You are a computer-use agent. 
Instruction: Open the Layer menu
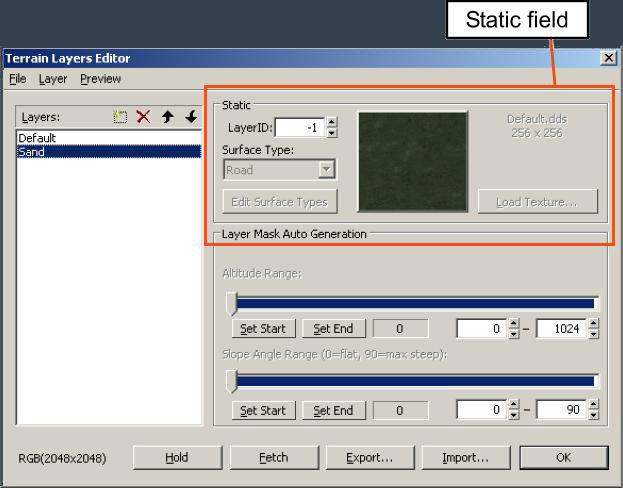[53, 79]
